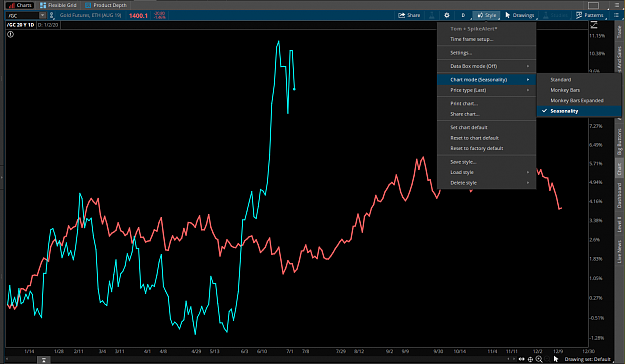Open the Big Buttons side panel tab
The height and width of the screenshot is (364, 625).
(619, 142)
